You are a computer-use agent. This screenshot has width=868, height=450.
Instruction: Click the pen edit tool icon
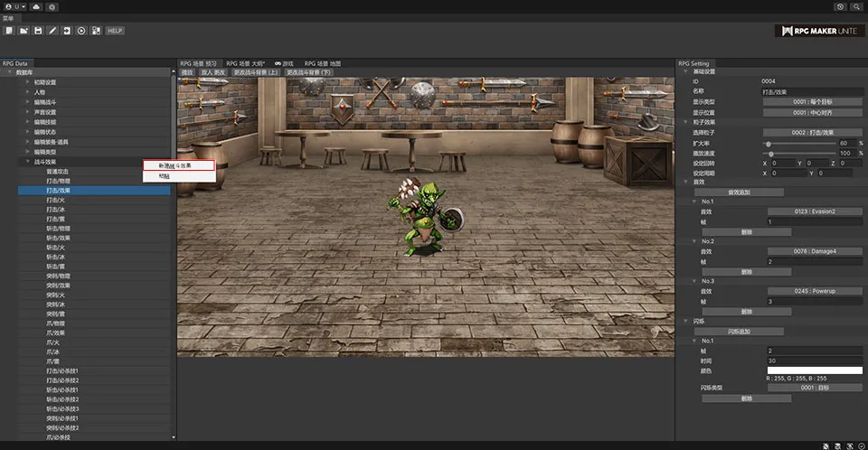tap(52, 31)
